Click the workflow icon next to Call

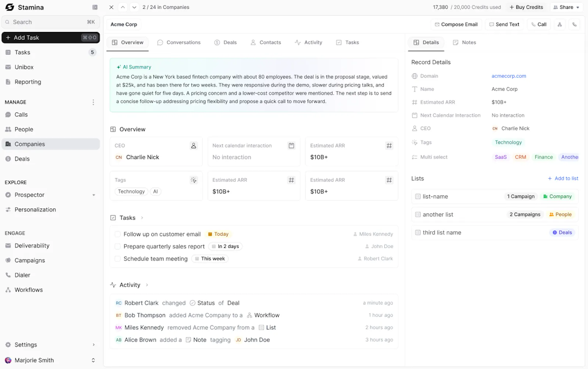(x=560, y=25)
